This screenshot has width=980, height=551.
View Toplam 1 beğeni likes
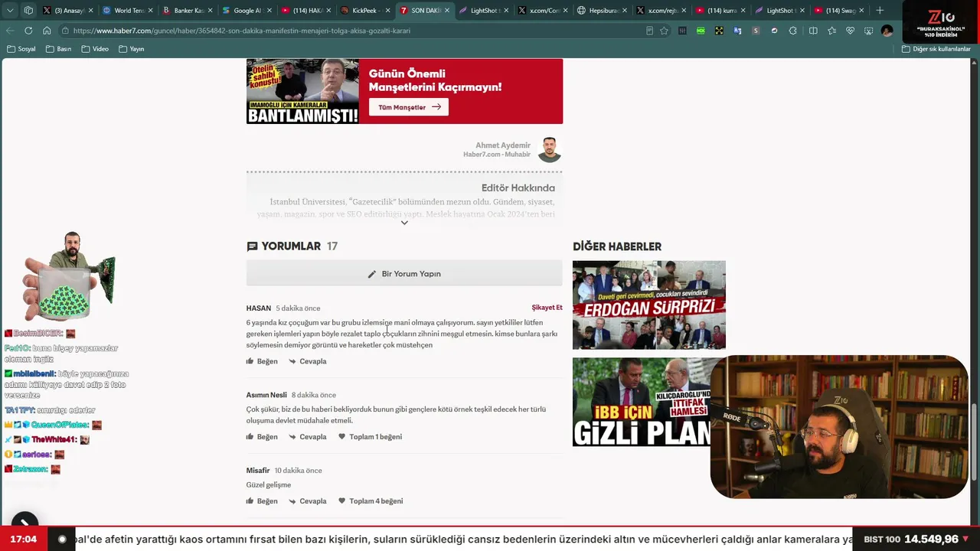[370, 437]
